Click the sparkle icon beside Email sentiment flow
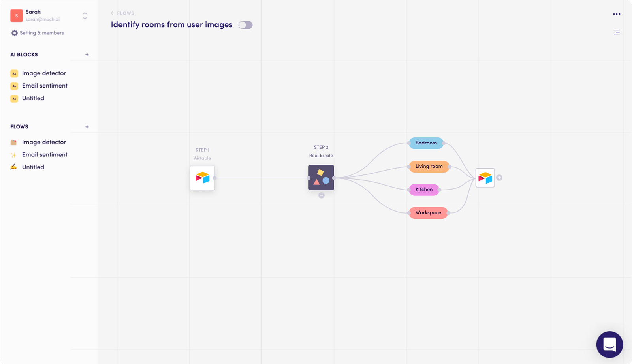This screenshot has height=364, width=632. 13,154
